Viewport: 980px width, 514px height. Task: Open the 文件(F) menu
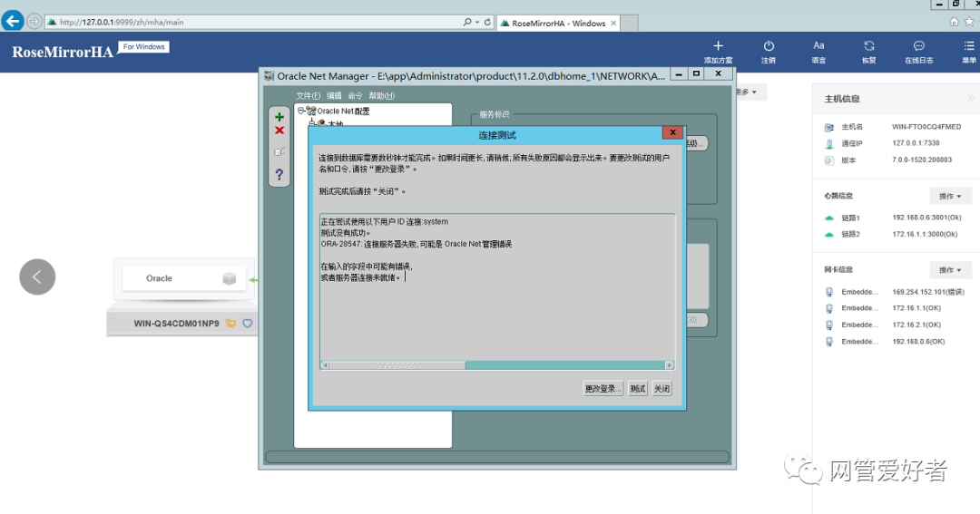click(309, 95)
